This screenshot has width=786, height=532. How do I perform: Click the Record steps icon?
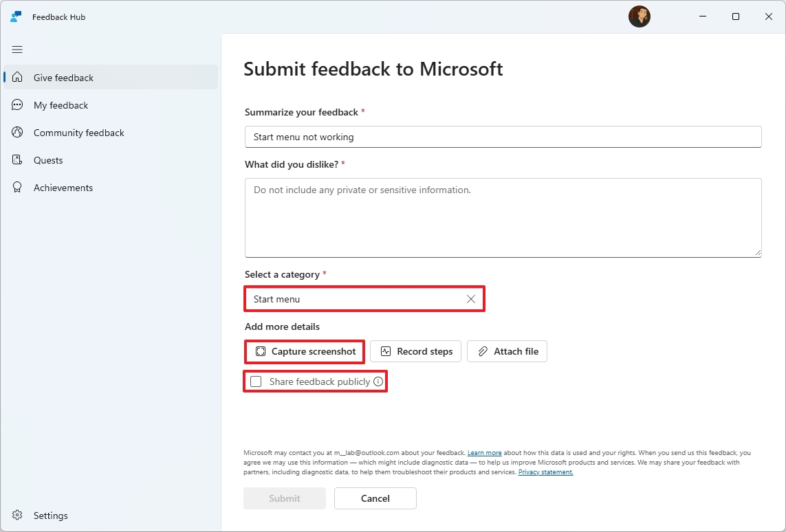(386, 351)
